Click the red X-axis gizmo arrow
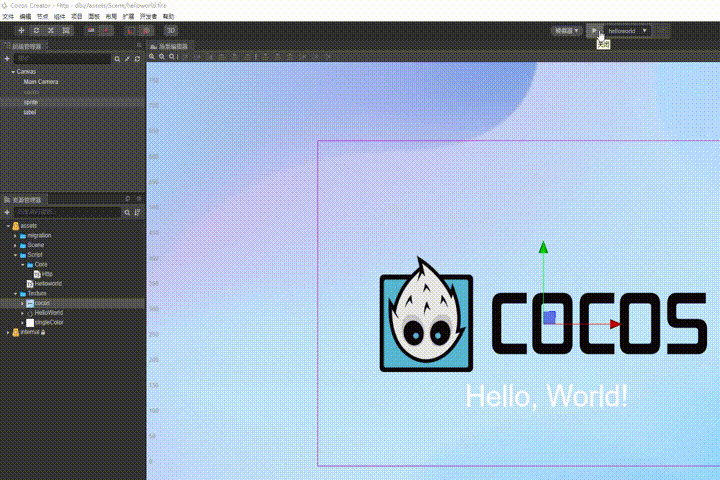Screen dimensions: 720x480 [615, 324]
